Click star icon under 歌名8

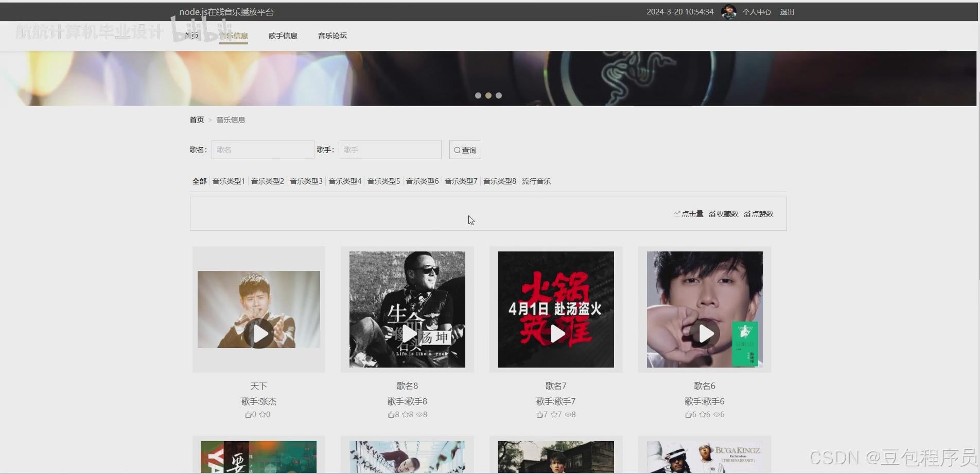[x=405, y=414]
